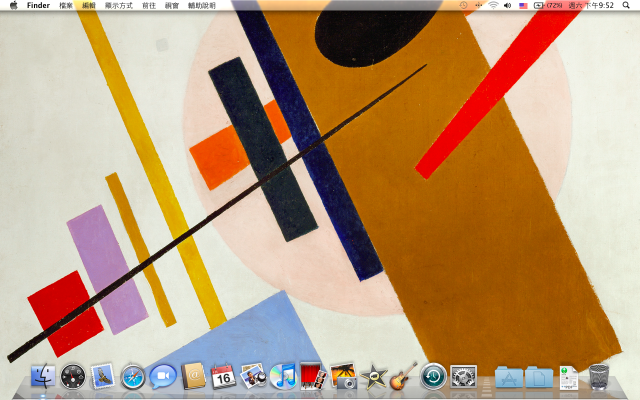Open the Apple menu
This screenshot has height=400, width=640.
click(x=13, y=5)
